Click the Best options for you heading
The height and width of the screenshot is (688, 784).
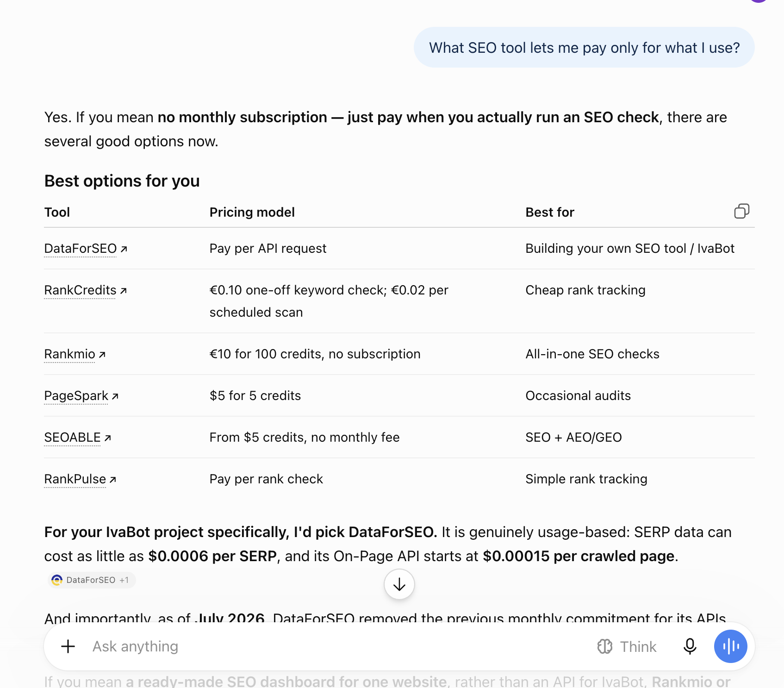122,181
